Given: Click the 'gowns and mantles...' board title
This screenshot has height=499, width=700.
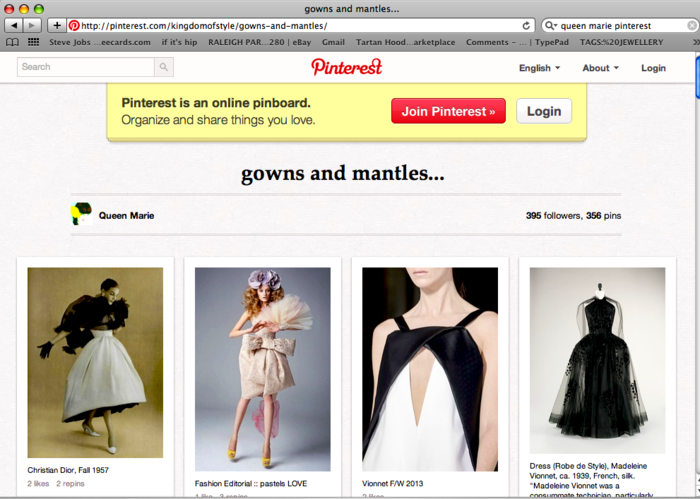Looking at the screenshot, I should click(x=342, y=174).
